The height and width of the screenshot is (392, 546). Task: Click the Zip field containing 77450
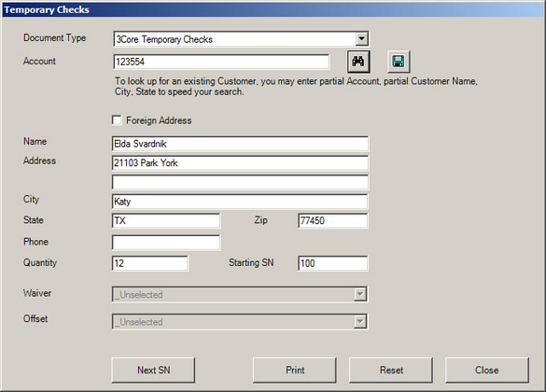pyautogui.click(x=333, y=220)
